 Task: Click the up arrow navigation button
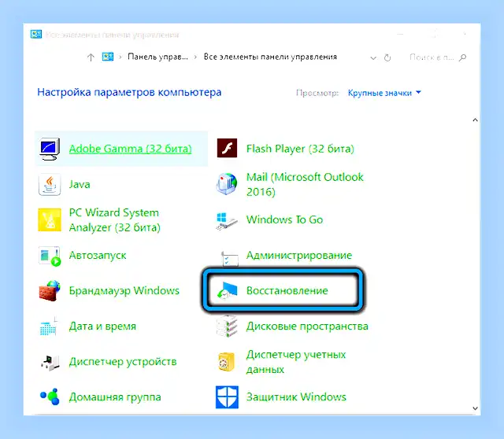91,57
